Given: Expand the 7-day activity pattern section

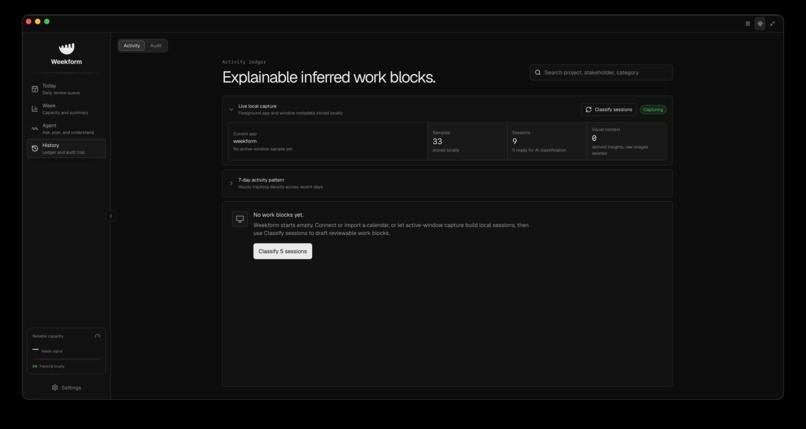Looking at the screenshot, I should [231, 183].
